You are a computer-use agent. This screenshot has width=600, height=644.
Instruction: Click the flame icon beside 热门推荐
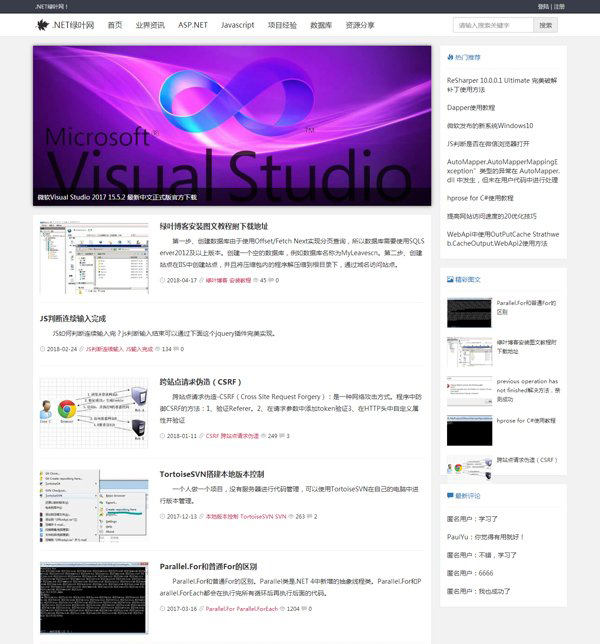coord(450,58)
